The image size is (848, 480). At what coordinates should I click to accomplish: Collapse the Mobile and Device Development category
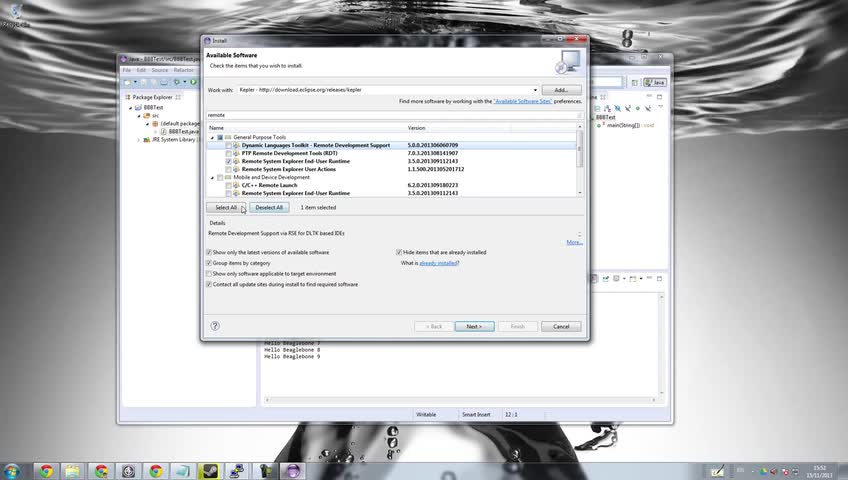pos(212,177)
